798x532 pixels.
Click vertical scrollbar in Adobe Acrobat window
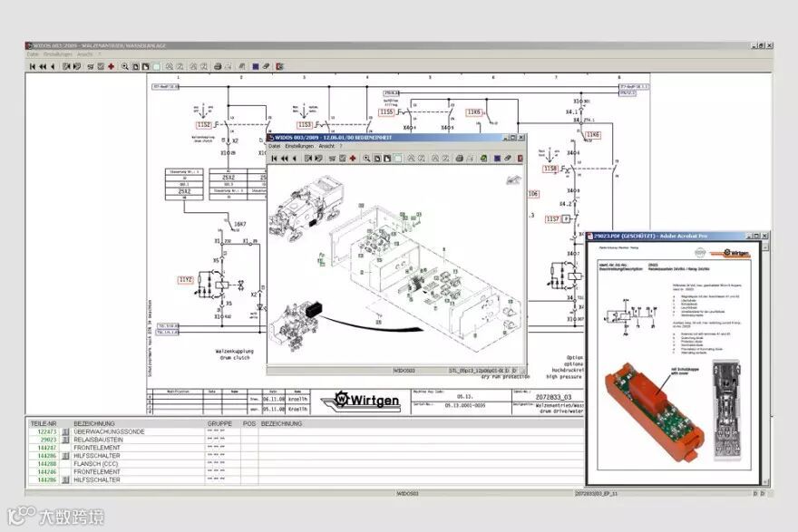click(765, 363)
